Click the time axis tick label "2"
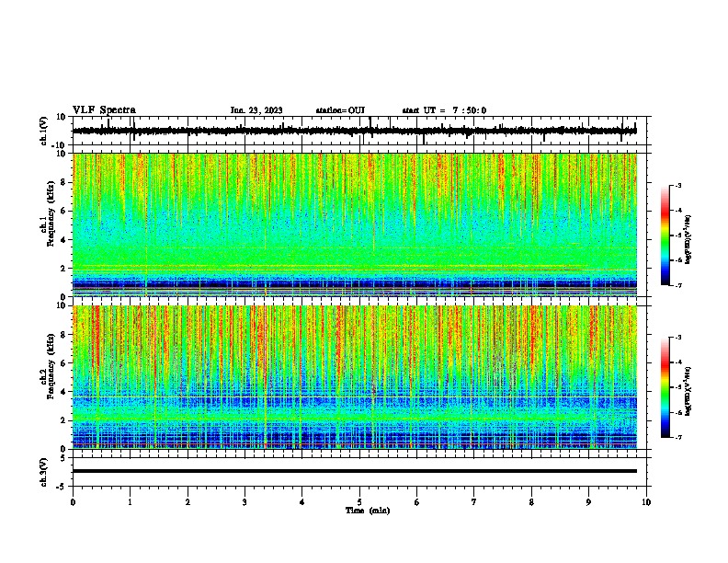The height and width of the screenshot is (563, 728). [x=188, y=502]
